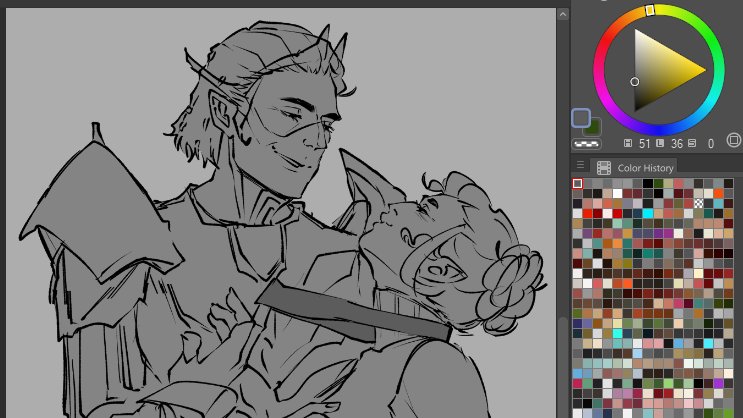Click the circular picker handle inside the color triangle

[634, 82]
